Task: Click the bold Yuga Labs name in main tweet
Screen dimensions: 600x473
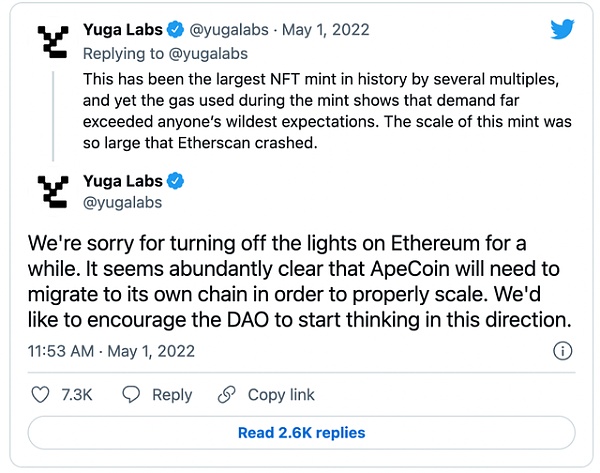Action: pyautogui.click(x=124, y=182)
